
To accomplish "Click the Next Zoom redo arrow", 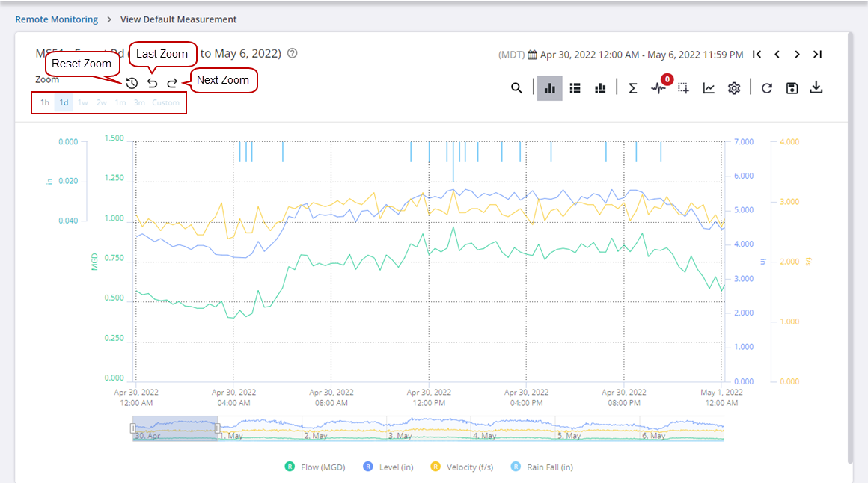I will pyautogui.click(x=172, y=83).
